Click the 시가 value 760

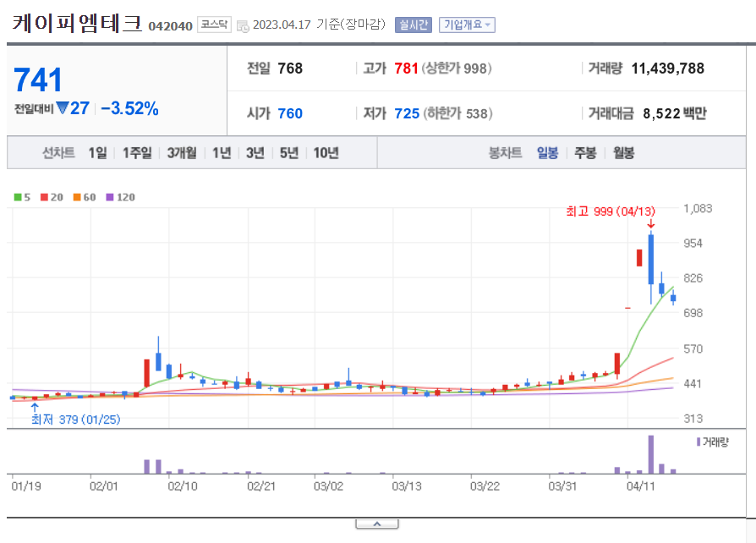pyautogui.click(x=290, y=113)
